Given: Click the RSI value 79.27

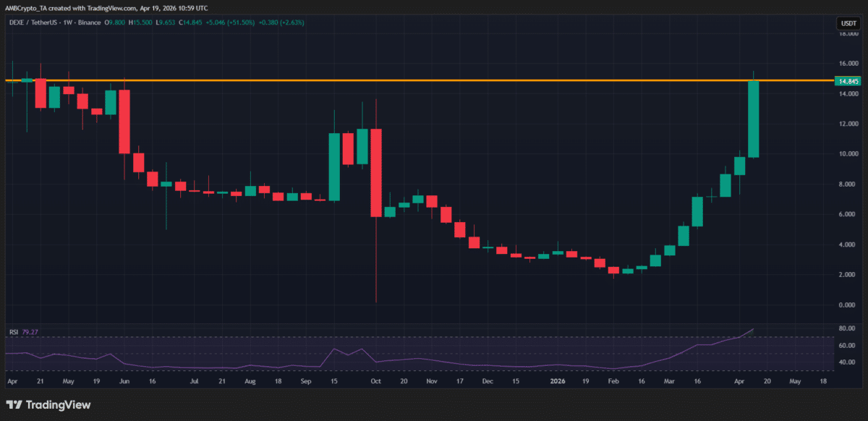Looking at the screenshot, I should click(x=30, y=332).
